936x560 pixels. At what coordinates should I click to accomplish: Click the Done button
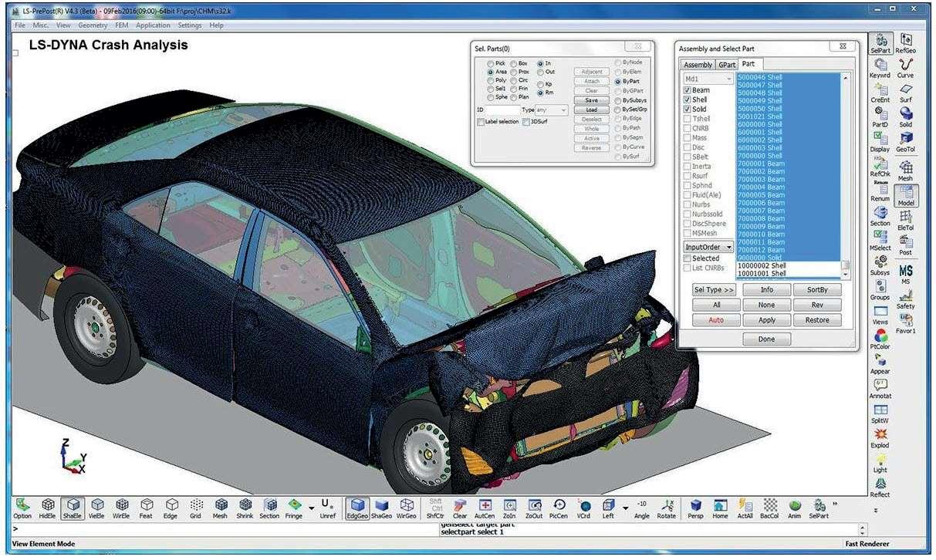pyautogui.click(x=766, y=339)
